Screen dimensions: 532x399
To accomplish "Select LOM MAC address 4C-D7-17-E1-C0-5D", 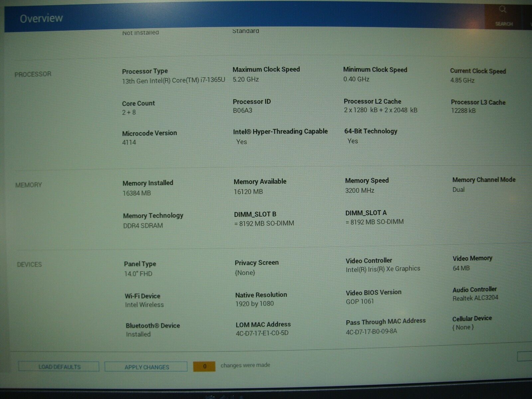I will [262, 333].
